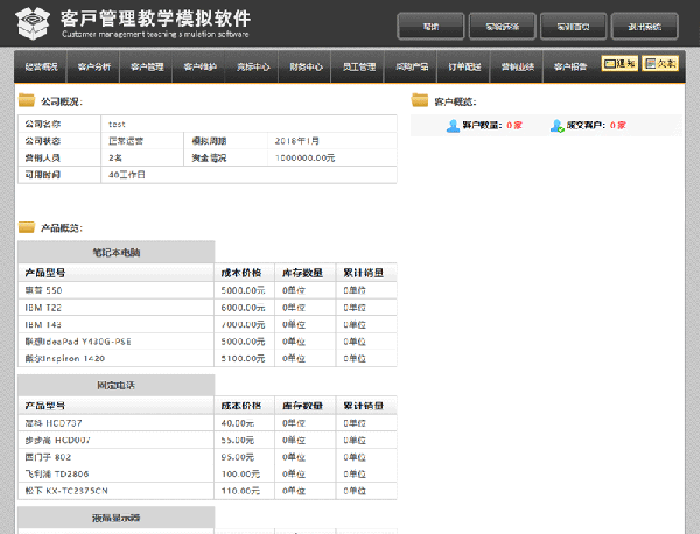Image resolution: width=700 pixels, height=534 pixels.
Task: Open the yellow 通知 notification button
Action: pos(619,64)
